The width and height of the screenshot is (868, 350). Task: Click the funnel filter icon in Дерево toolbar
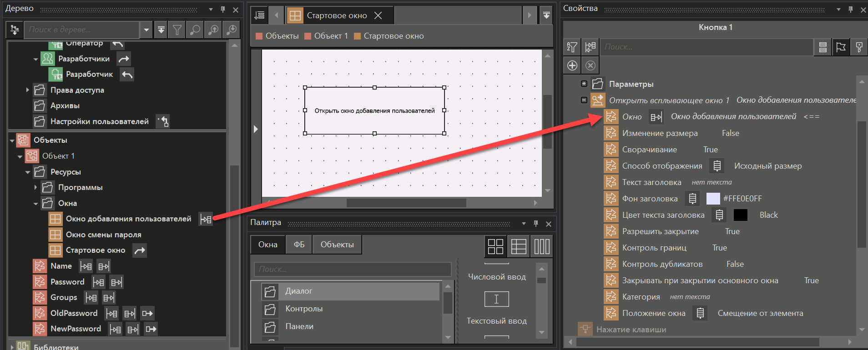pos(177,30)
